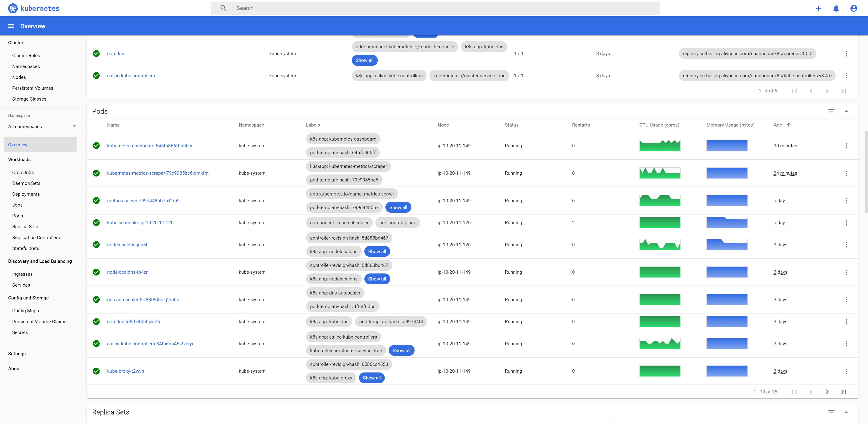The height and width of the screenshot is (424, 868).
Task: Open Secrets in sidebar
Action: 20,332
